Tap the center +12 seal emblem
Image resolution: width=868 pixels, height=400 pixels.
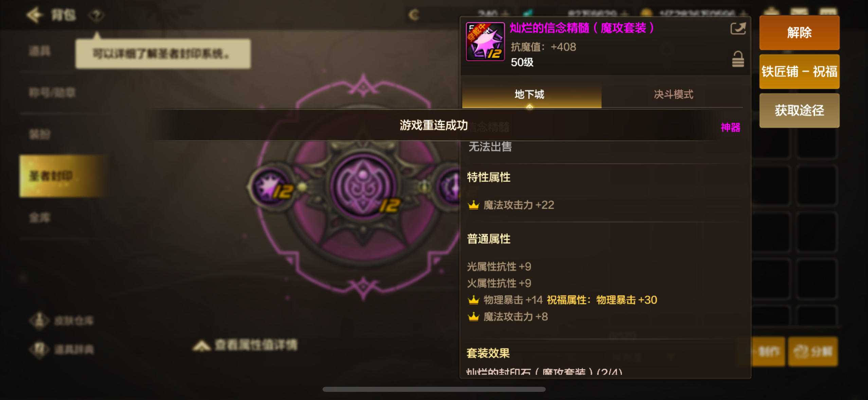(x=363, y=186)
